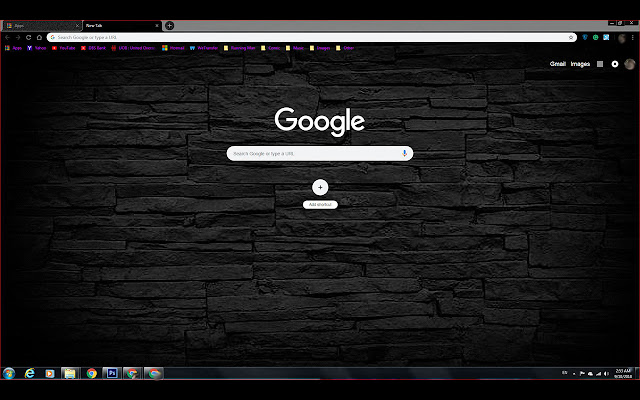
Task: Expand the Running Man bookmark folder
Action: 240,48
